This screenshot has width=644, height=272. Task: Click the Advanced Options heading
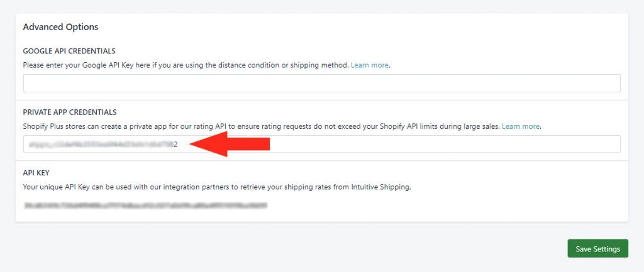(x=60, y=27)
